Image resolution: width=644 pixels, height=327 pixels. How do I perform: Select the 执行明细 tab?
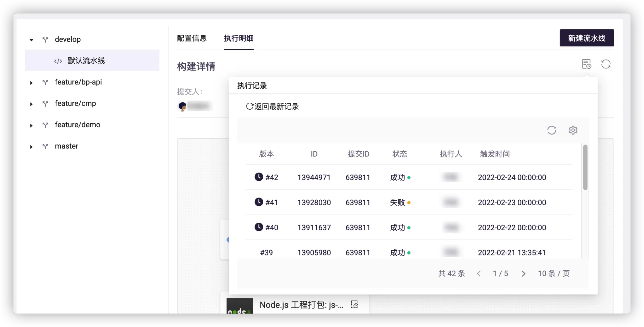pyautogui.click(x=238, y=38)
